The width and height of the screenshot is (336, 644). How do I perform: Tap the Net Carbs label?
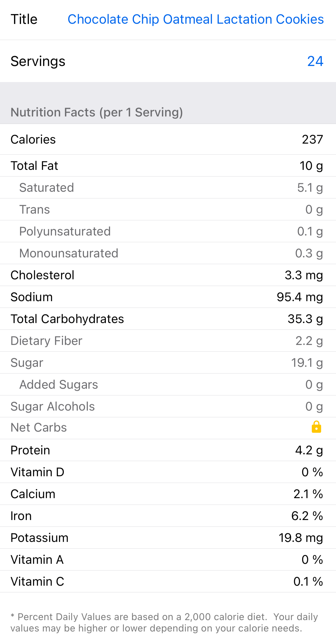tap(39, 427)
